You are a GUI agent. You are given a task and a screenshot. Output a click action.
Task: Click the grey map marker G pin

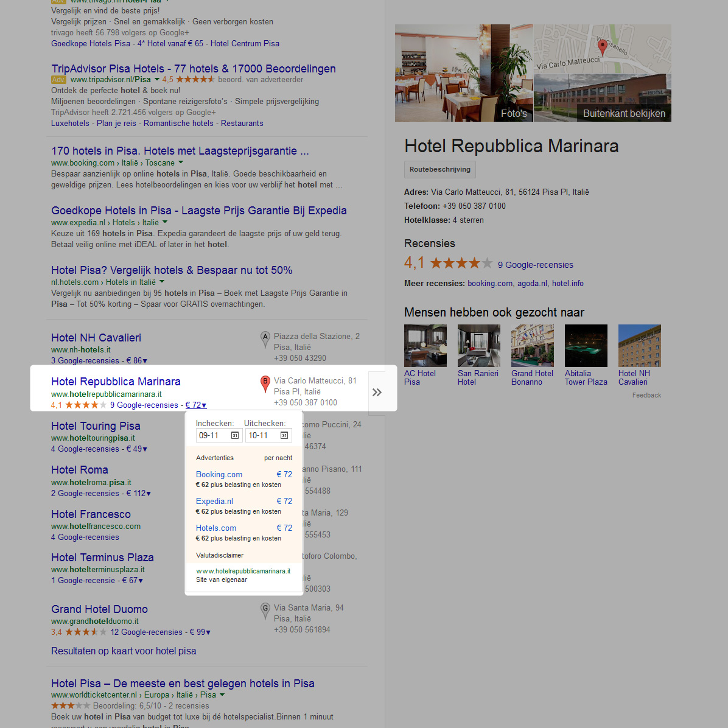coord(265,611)
